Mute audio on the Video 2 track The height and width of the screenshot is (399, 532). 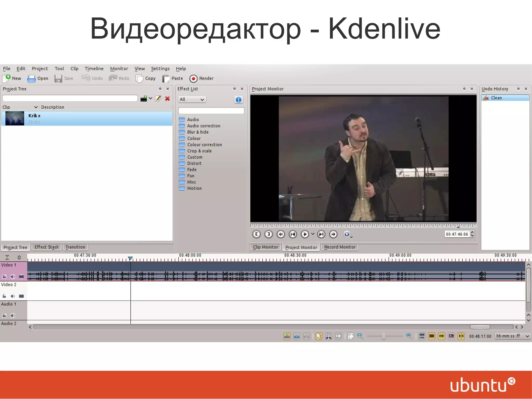point(13,296)
